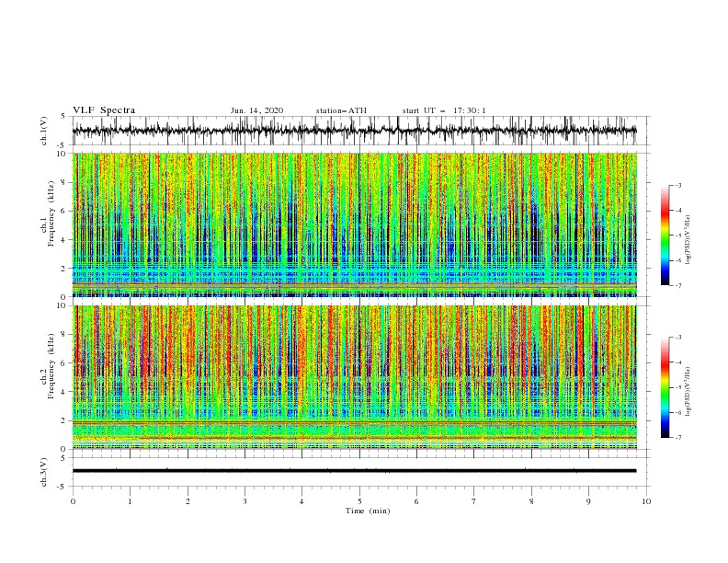The width and height of the screenshot is (728, 563).
Task: Click the "start UT = 17:30:1" label
Action: [x=444, y=110]
